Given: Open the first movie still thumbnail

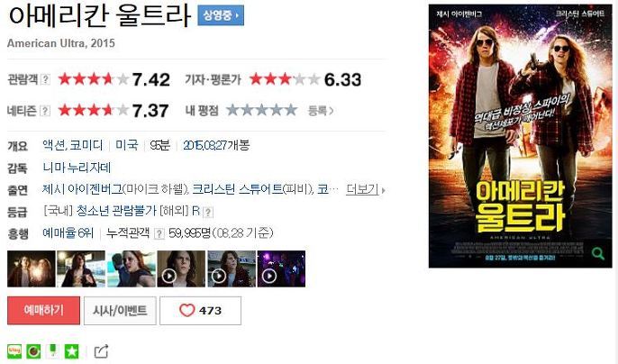Looking at the screenshot, I should (32, 268).
